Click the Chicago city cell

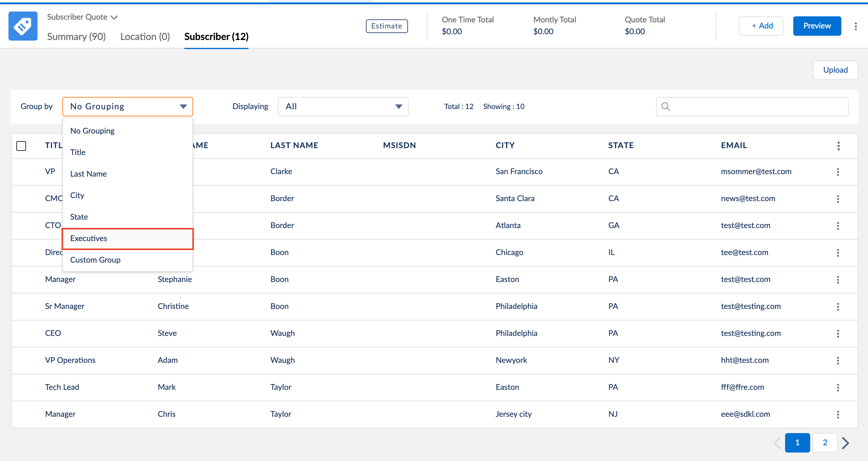[x=509, y=252]
